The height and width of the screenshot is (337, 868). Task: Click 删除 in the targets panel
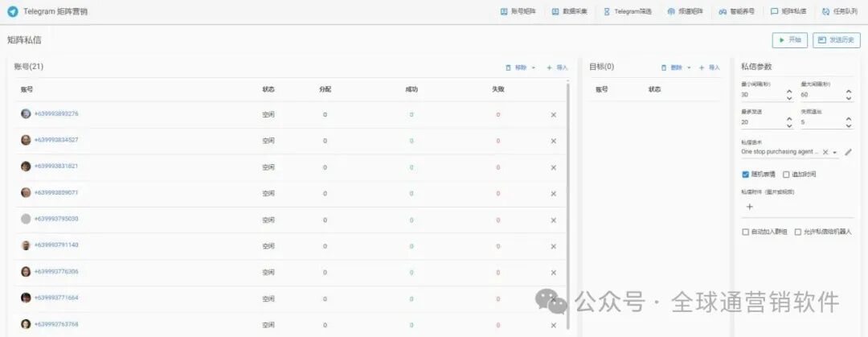click(672, 68)
